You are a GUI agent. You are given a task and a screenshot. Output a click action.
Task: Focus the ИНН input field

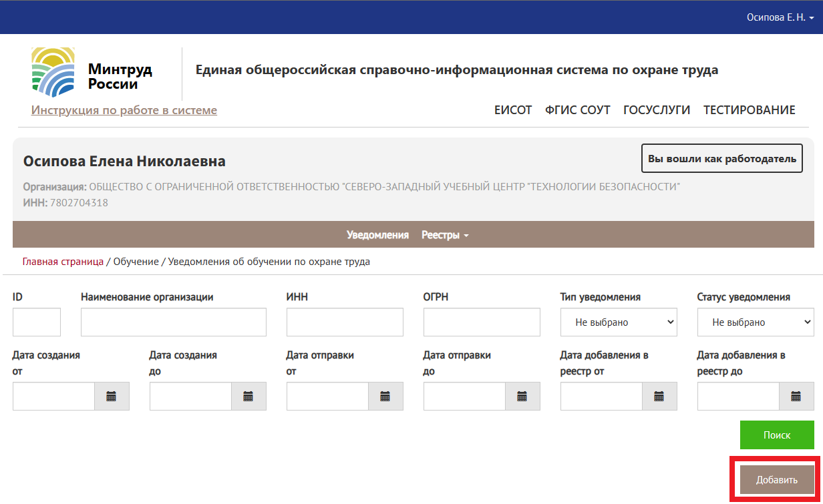345,322
